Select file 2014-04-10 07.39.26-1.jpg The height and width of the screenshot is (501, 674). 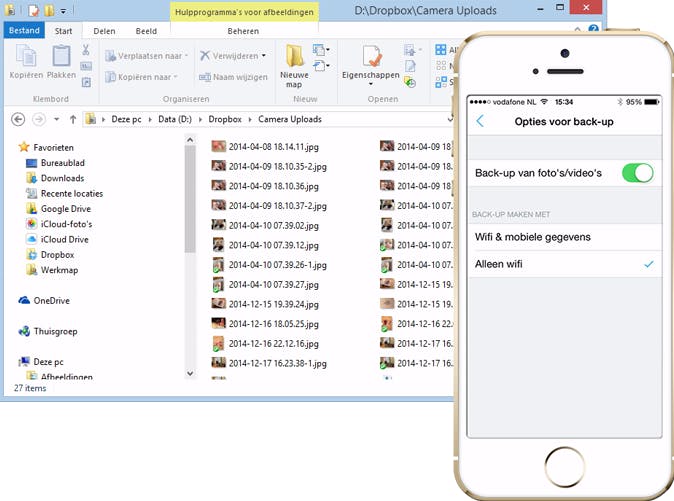pos(269,265)
